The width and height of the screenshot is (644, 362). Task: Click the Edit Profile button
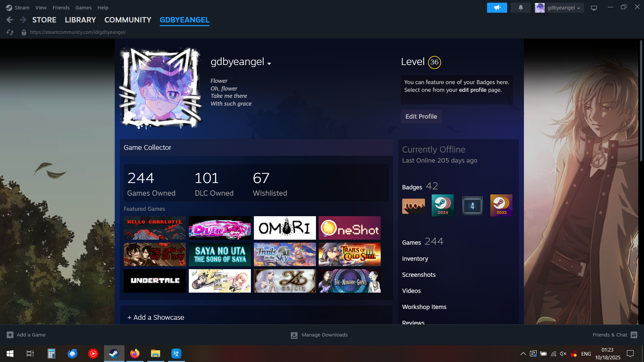[421, 116]
